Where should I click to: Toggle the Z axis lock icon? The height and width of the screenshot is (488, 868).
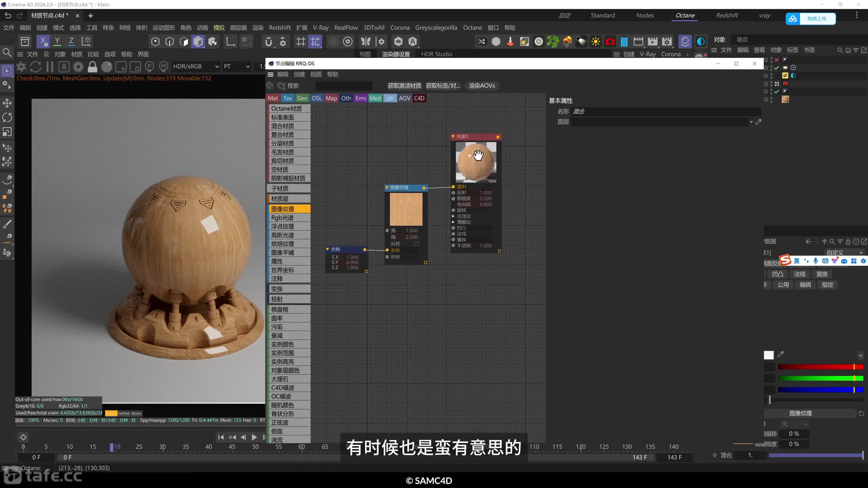pyautogui.click(x=71, y=41)
